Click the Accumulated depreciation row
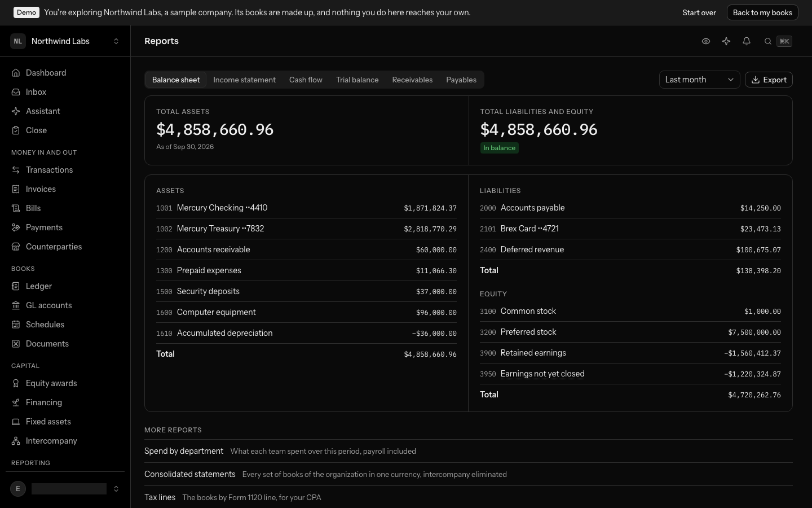The width and height of the screenshot is (812, 508). point(306,333)
